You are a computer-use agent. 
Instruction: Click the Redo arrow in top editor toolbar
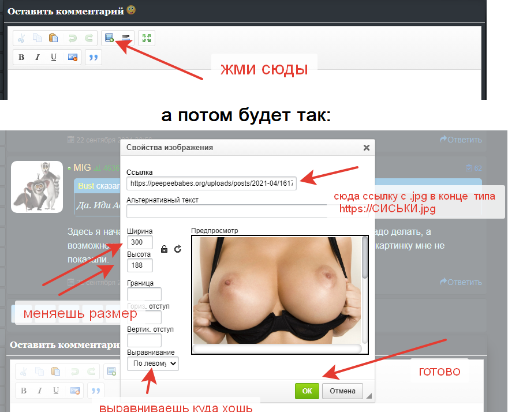(89, 38)
